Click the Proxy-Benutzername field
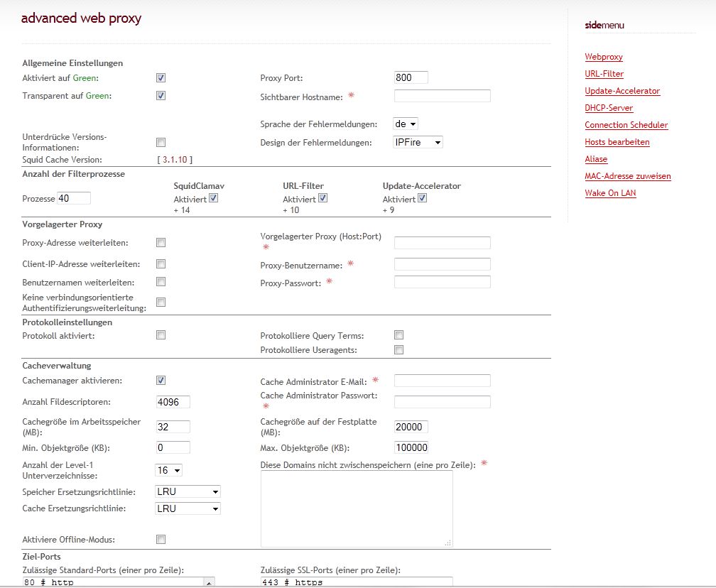Screen dimensions: 716x588 443,264
